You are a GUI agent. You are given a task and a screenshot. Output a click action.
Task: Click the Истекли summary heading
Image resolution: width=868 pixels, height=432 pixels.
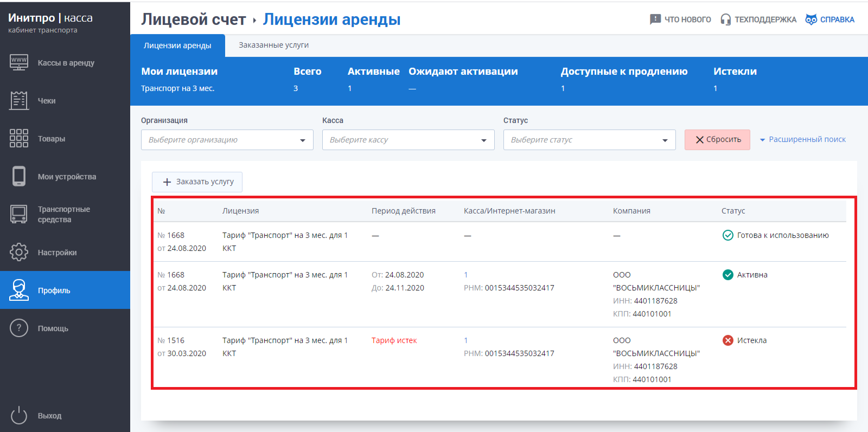(735, 72)
